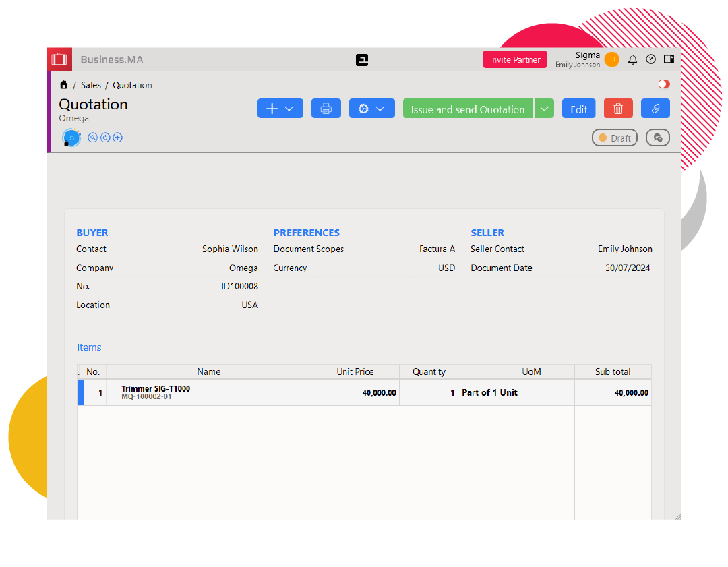Click the Draft status badge
The height and width of the screenshot is (567, 728).
(614, 138)
